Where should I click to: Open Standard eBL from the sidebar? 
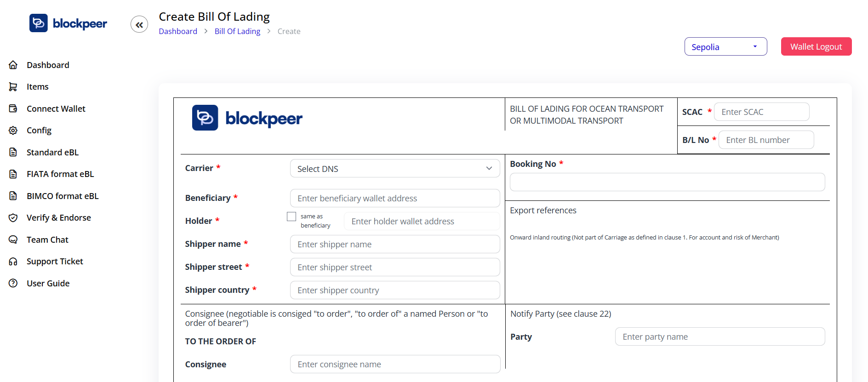(52, 152)
